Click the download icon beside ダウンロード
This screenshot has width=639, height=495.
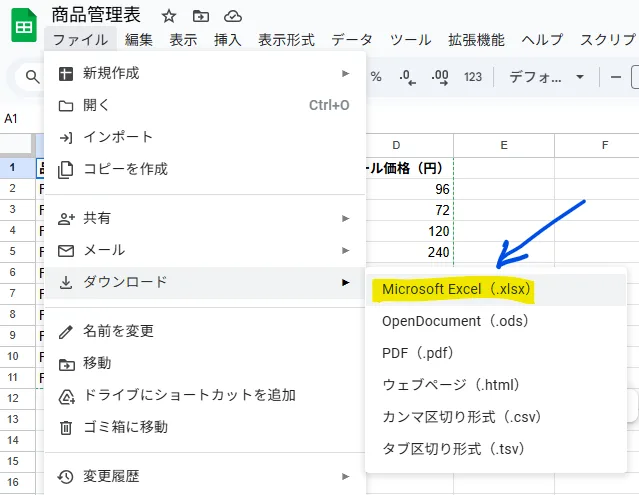tap(66, 282)
